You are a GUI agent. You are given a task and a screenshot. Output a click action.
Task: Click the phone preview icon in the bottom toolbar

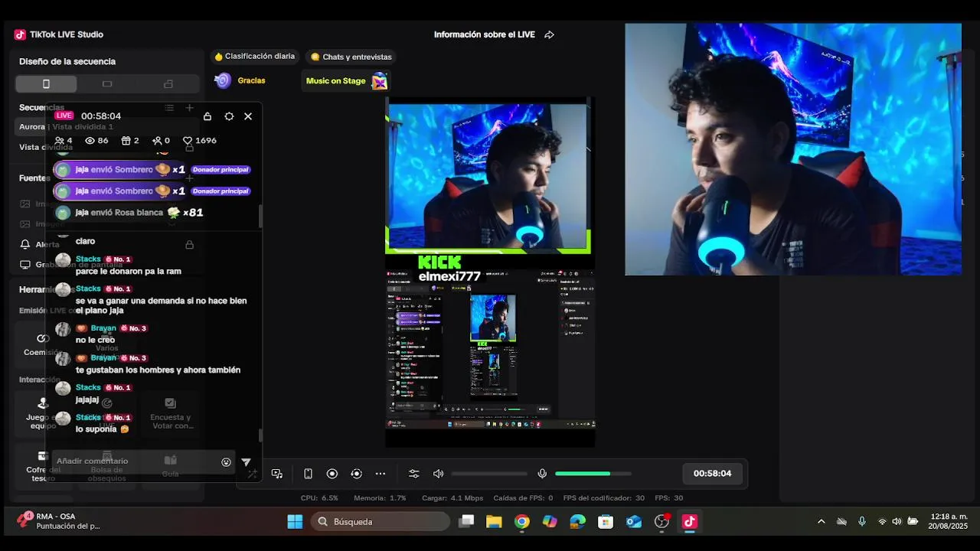pos(308,474)
